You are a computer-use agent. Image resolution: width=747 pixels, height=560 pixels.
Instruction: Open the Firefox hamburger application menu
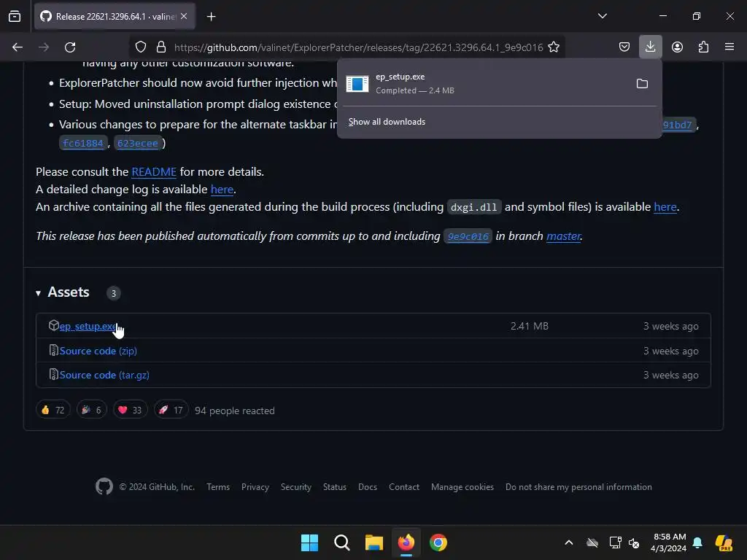[729, 47]
